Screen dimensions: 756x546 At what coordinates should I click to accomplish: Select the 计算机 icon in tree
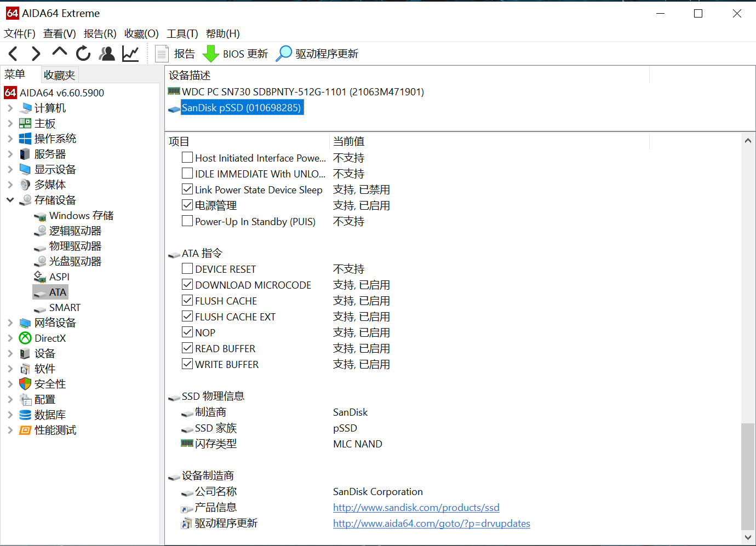tap(25, 108)
